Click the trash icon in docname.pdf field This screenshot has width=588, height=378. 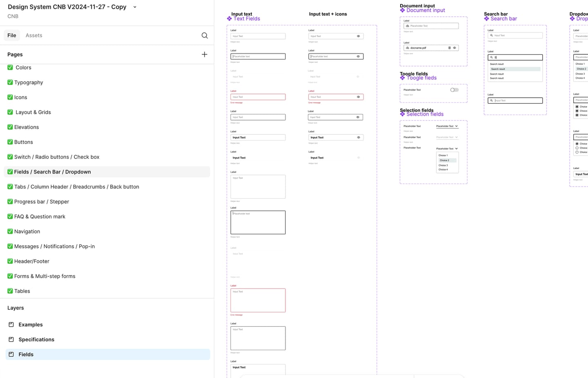pyautogui.click(x=450, y=48)
